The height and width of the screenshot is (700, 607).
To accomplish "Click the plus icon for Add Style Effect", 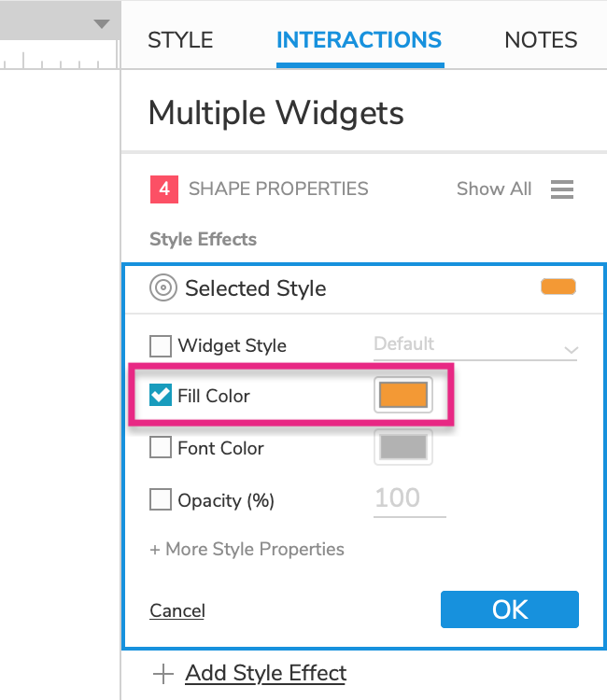I will (x=163, y=673).
